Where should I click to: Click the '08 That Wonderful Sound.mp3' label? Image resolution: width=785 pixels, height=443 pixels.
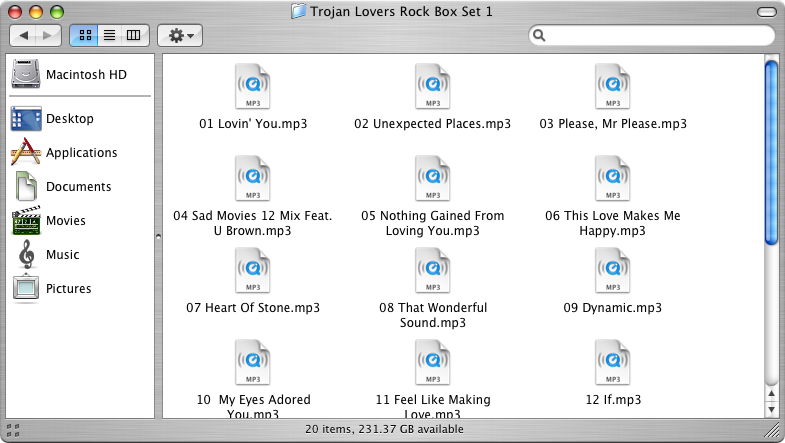[433, 315]
